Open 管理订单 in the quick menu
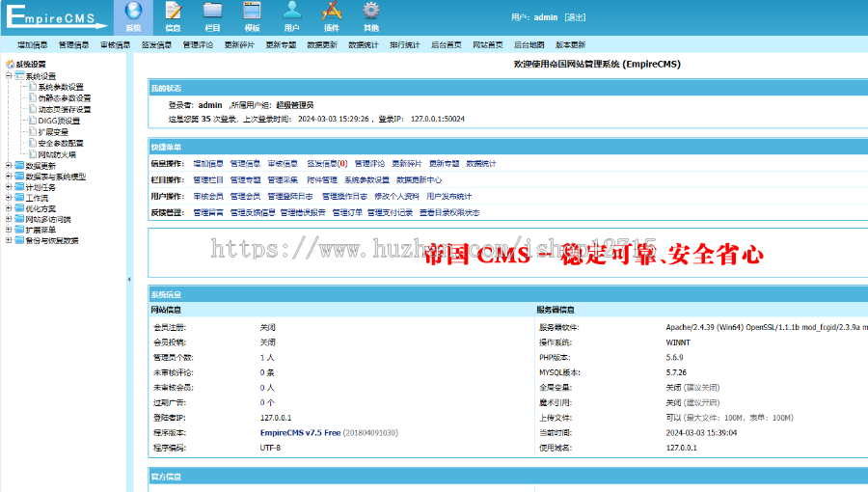868x492 pixels. point(347,212)
